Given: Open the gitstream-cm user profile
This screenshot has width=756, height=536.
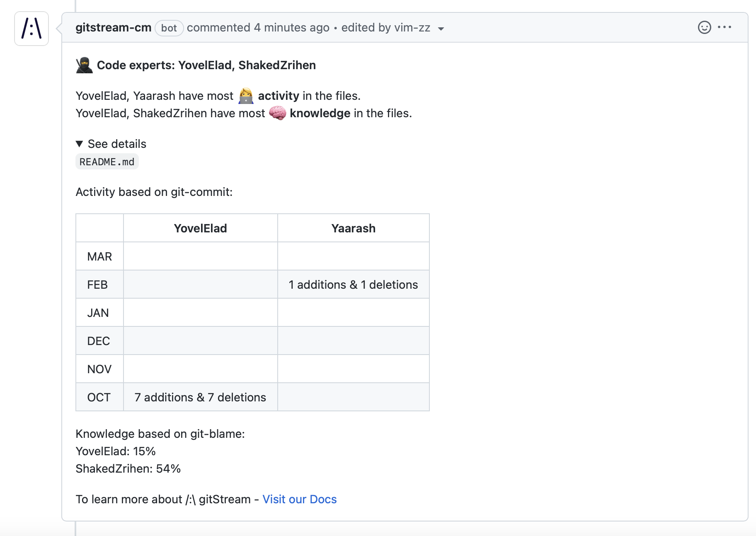Looking at the screenshot, I should tap(113, 27).
